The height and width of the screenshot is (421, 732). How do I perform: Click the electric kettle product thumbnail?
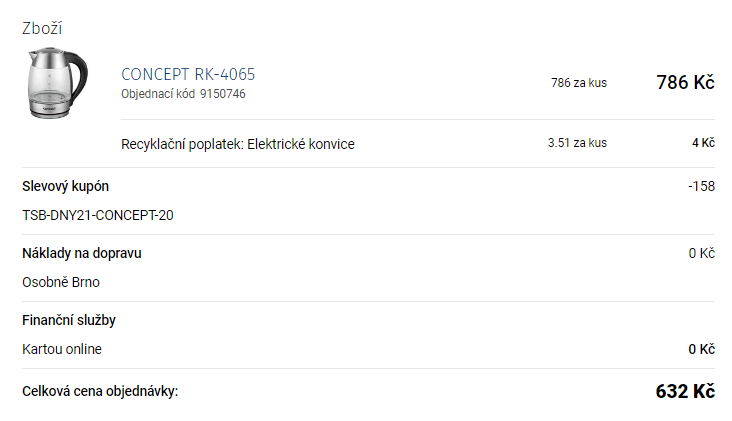[x=57, y=83]
